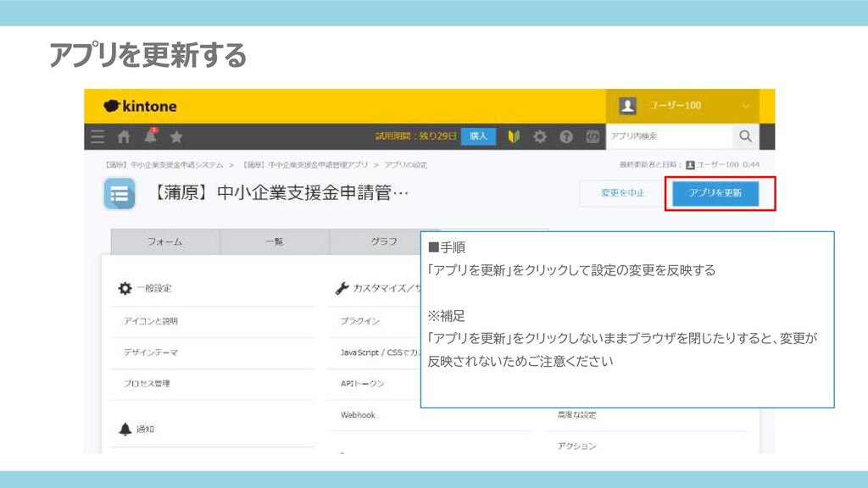Click the カスタマイズ wrench icon
Image resolution: width=868 pixels, height=488 pixels.
tap(342, 288)
